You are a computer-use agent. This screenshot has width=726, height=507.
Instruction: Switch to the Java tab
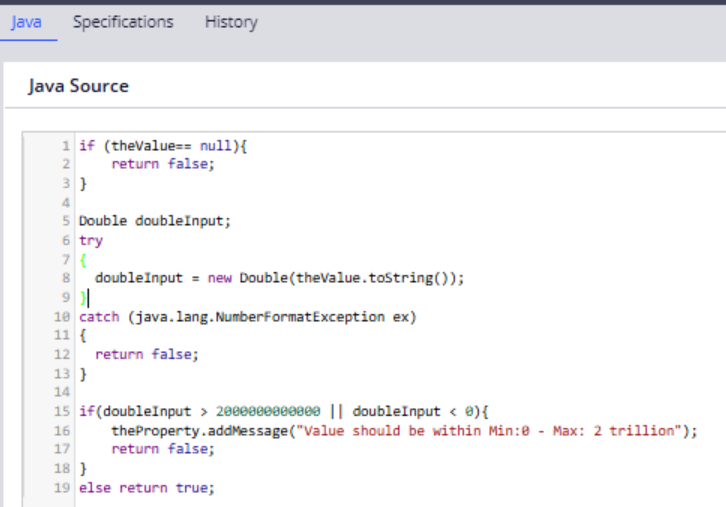26,22
